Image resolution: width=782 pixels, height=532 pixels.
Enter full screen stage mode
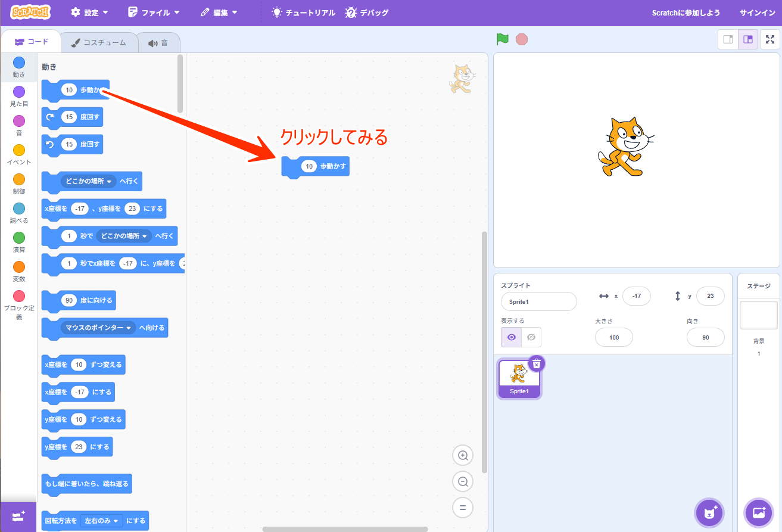pos(770,39)
